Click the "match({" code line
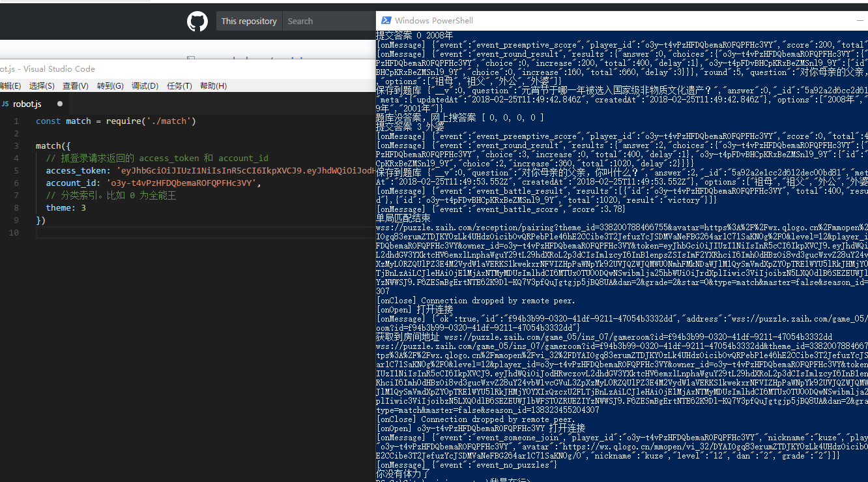The height and width of the screenshot is (482, 868). [x=53, y=146]
